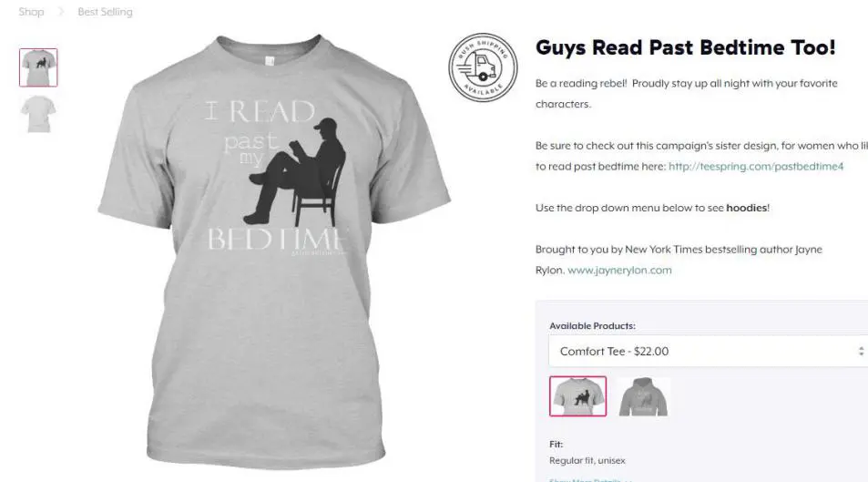The height and width of the screenshot is (482, 868).
Task: Click the up-down arrows on product selector
Action: [861, 352]
